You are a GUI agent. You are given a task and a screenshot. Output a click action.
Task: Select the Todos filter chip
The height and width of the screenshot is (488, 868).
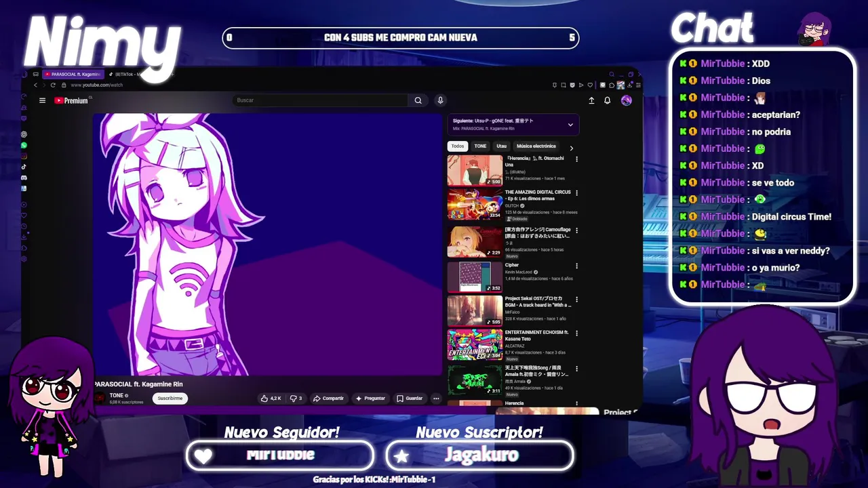tap(458, 146)
